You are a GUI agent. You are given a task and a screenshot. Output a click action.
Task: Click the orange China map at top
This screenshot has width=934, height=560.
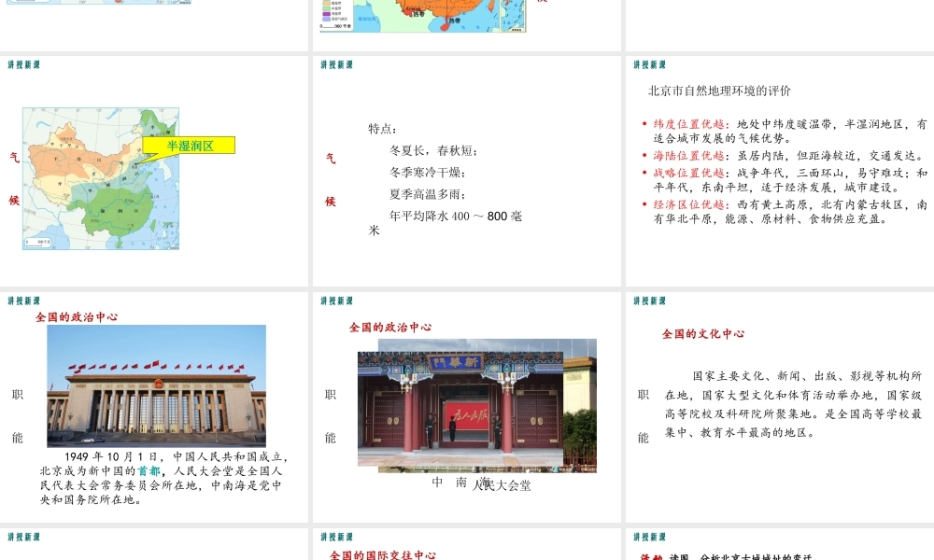[423, 16]
